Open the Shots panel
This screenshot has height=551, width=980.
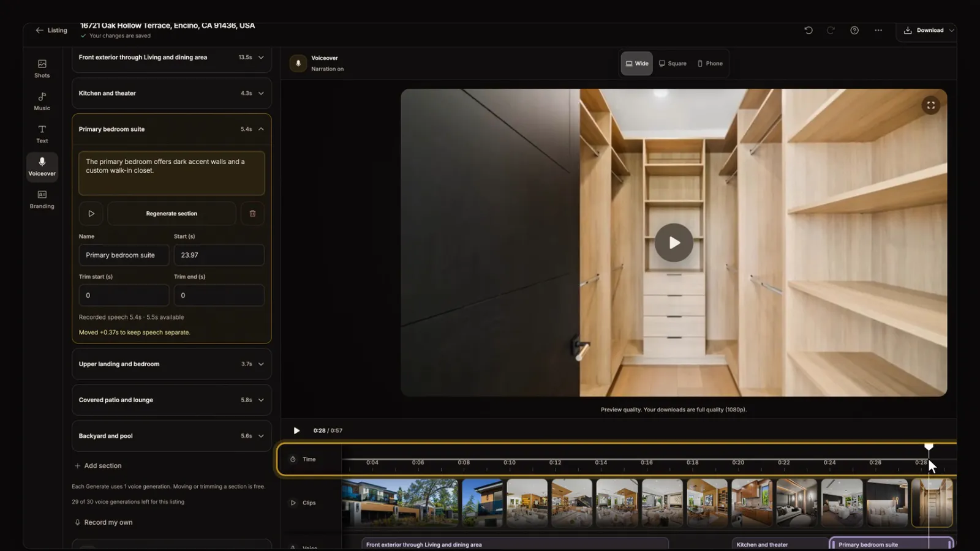(42, 68)
